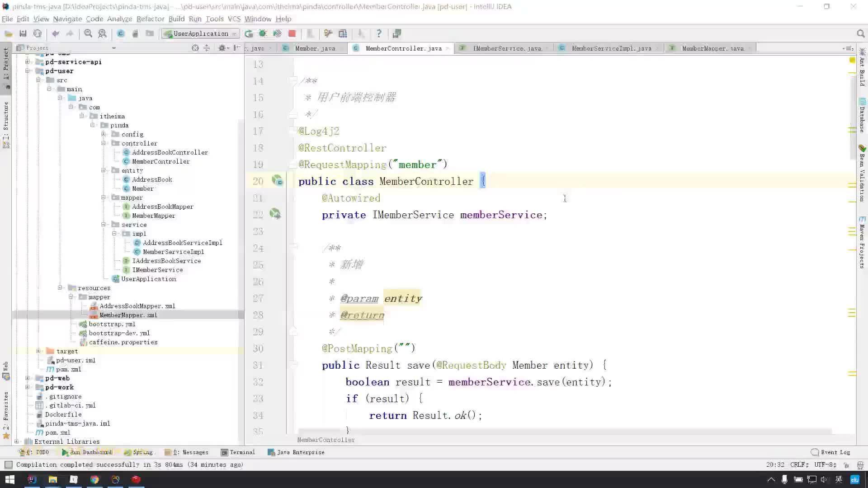Viewport: 868px width, 488px height.
Task: Open the Spring tool window
Action: pos(138,452)
